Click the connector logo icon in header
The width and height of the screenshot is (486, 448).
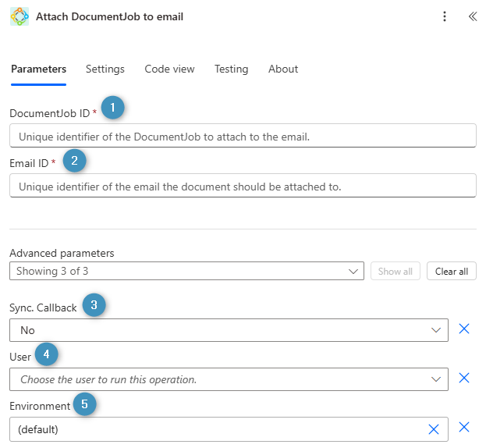[20, 16]
